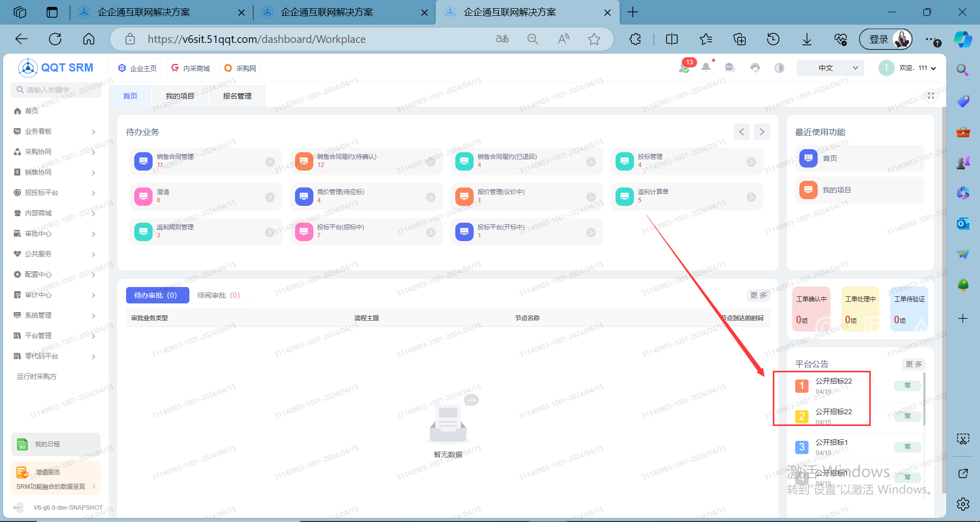The width and height of the screenshot is (980, 522).
Task: Open 我的日程 calendar shortcut
Action: click(56, 444)
